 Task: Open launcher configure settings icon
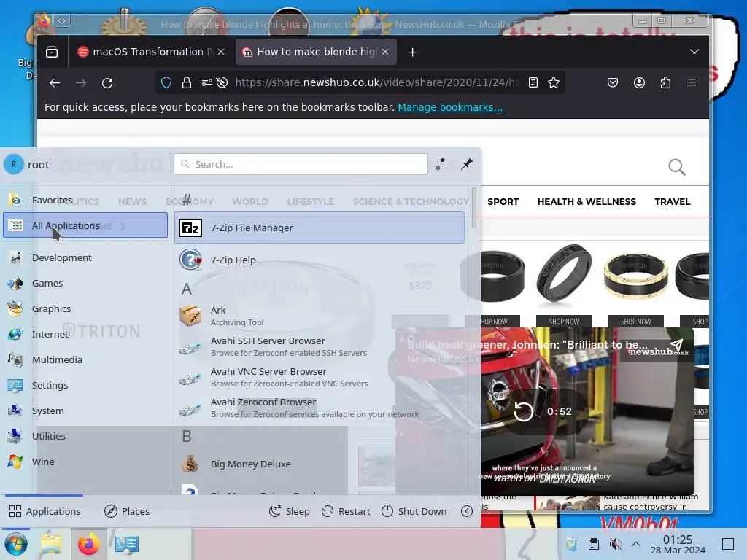point(442,164)
